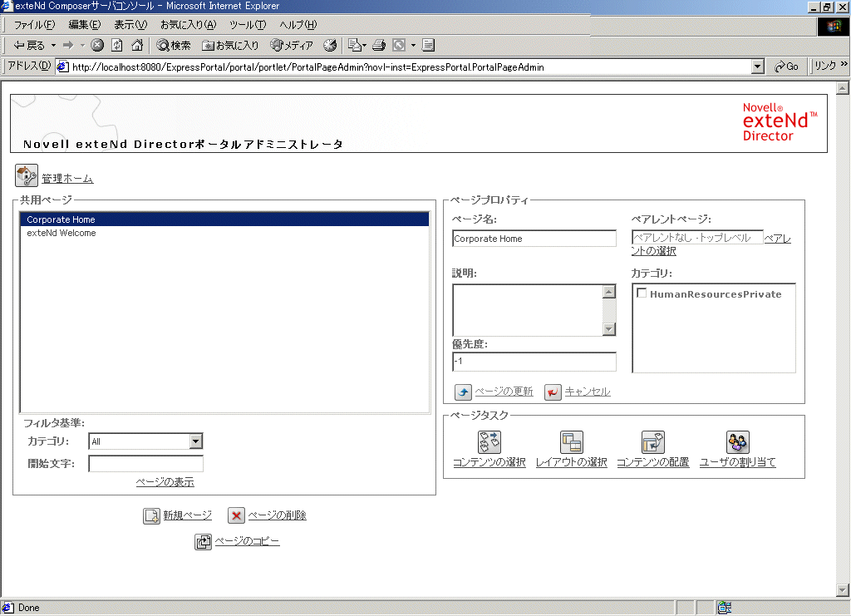Viewport: 851px width, 616px height.
Task: Expand the Links (リンク) toolbar chevron
Action: tap(844, 64)
